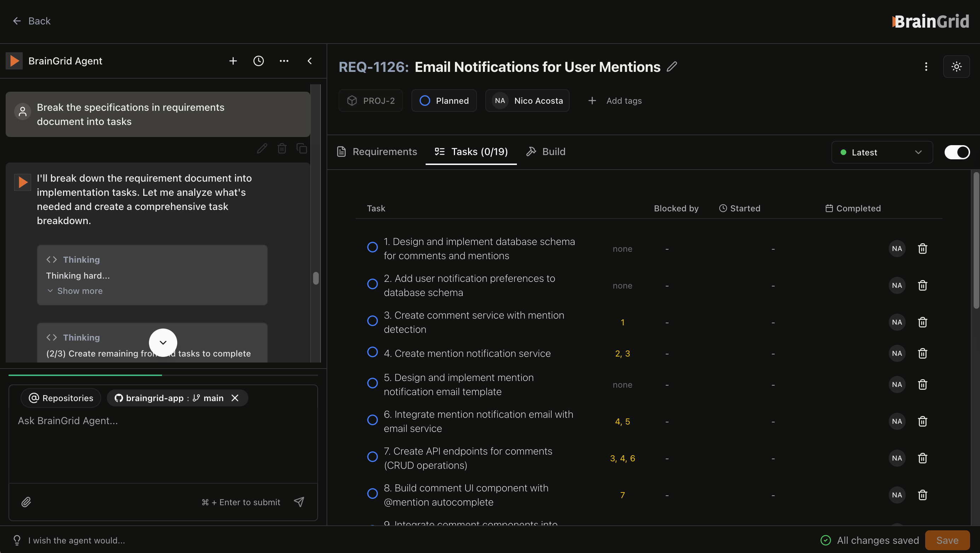This screenshot has height=553, width=980.
Task: Open chat history clock icon
Action: tap(258, 61)
